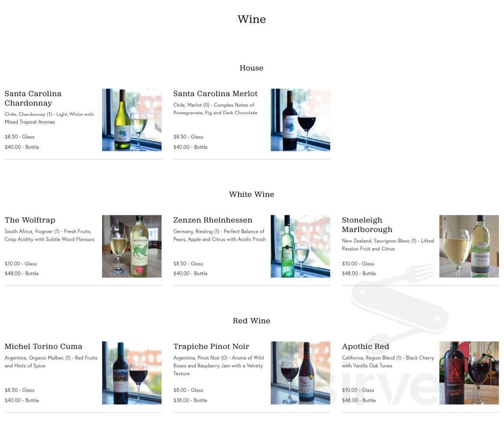Click the House section heading
This screenshot has width=504, height=441.
tap(251, 68)
